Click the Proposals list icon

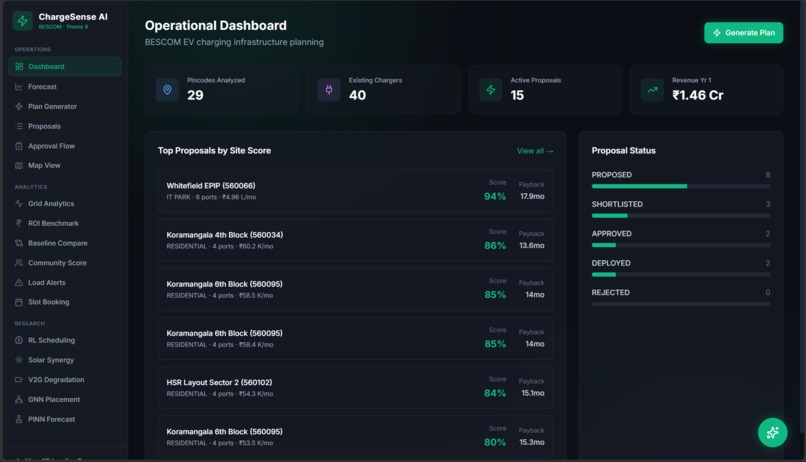pos(19,126)
